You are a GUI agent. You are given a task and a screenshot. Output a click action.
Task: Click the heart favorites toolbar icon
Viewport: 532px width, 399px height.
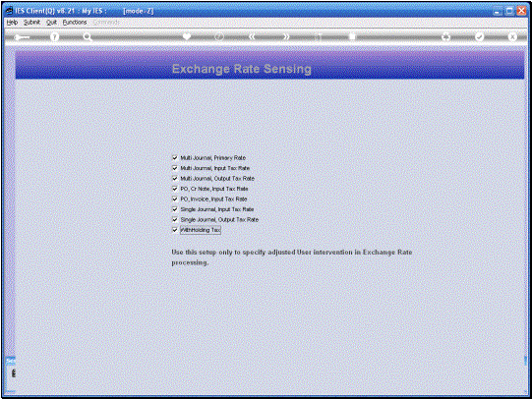click(187, 36)
